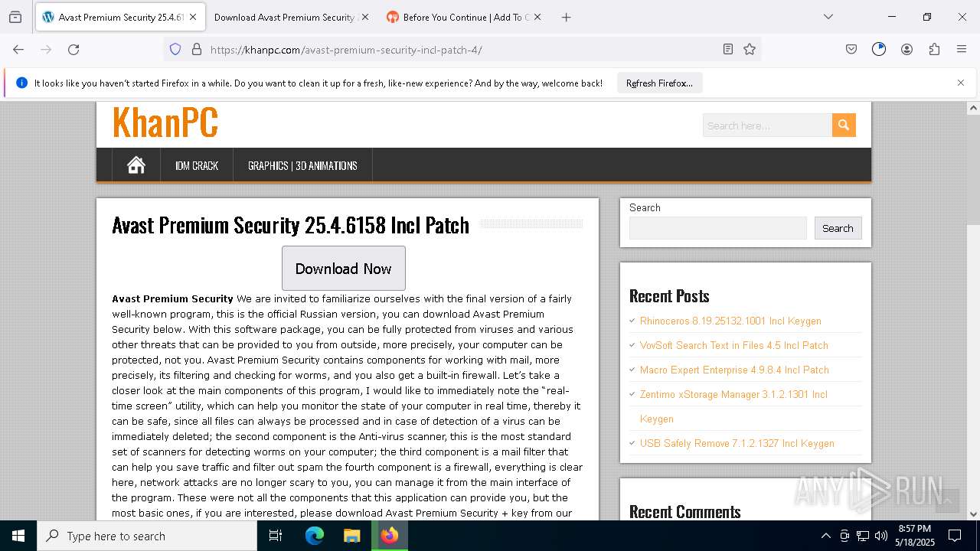The width and height of the screenshot is (980, 551).
Task: Close the Download Avast Premium tab
Action: tap(364, 17)
